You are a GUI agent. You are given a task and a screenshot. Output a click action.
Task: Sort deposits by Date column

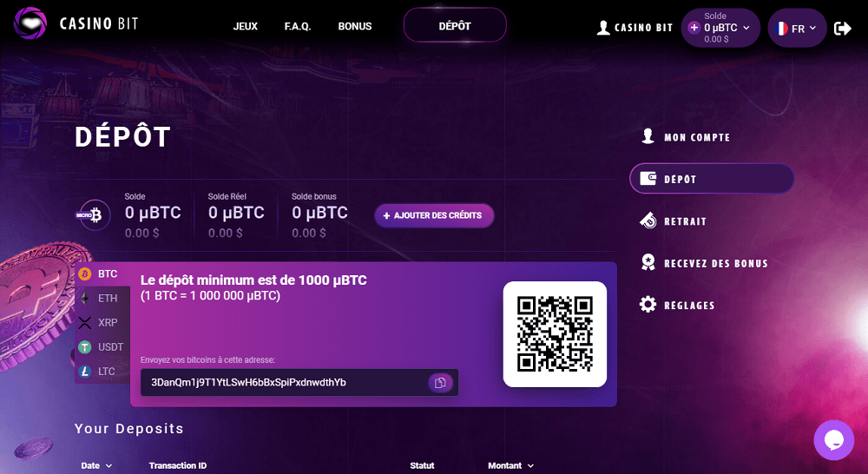click(x=96, y=465)
